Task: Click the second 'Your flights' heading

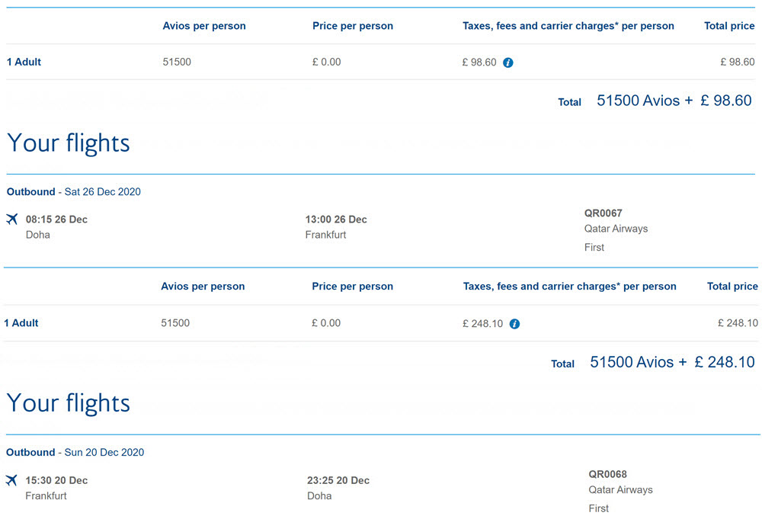Action: [69, 403]
